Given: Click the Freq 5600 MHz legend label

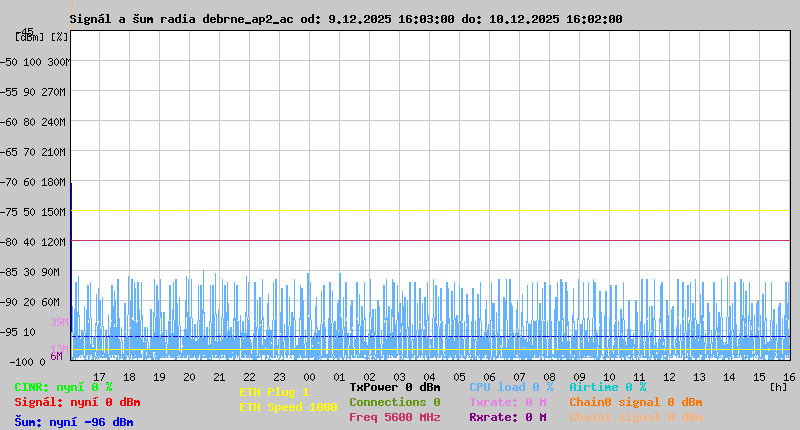Looking at the screenshot, I should (394, 417).
